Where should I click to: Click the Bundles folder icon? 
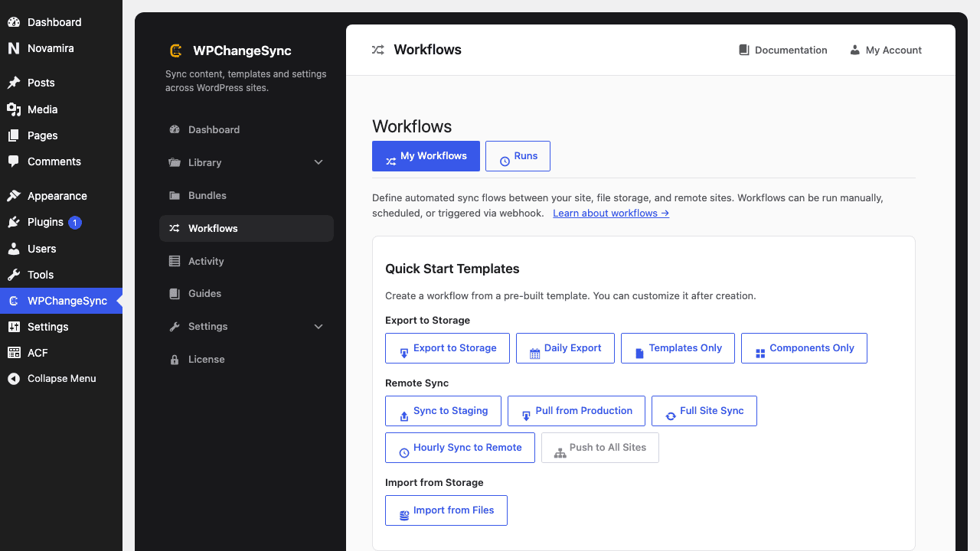[175, 195]
